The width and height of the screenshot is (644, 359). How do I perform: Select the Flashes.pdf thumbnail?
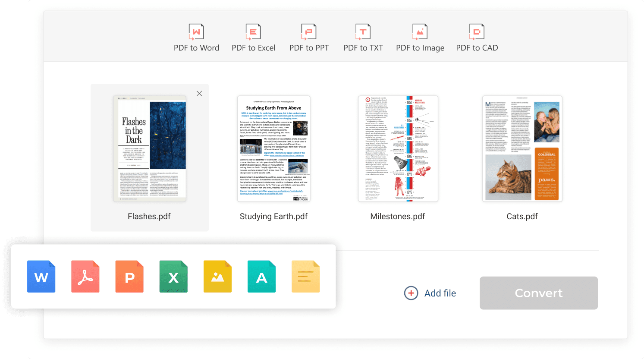click(150, 149)
